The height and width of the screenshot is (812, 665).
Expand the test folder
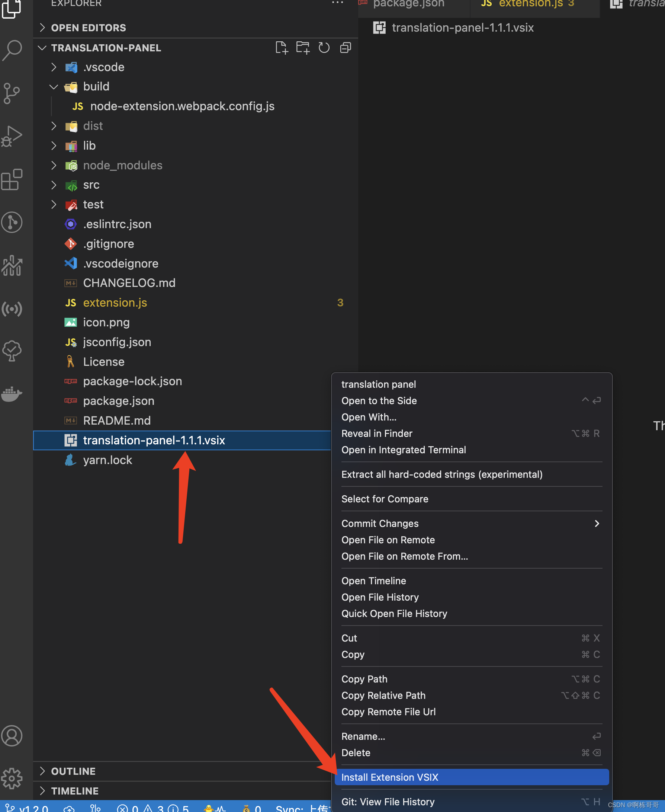coord(195,204)
